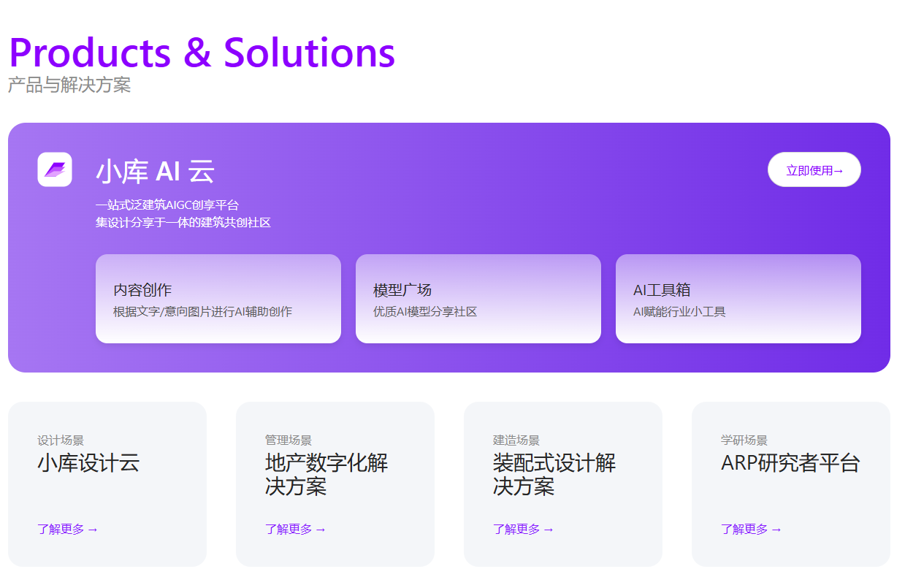
Task: Click the 小库 AI 云 logo icon
Action: [x=55, y=169]
